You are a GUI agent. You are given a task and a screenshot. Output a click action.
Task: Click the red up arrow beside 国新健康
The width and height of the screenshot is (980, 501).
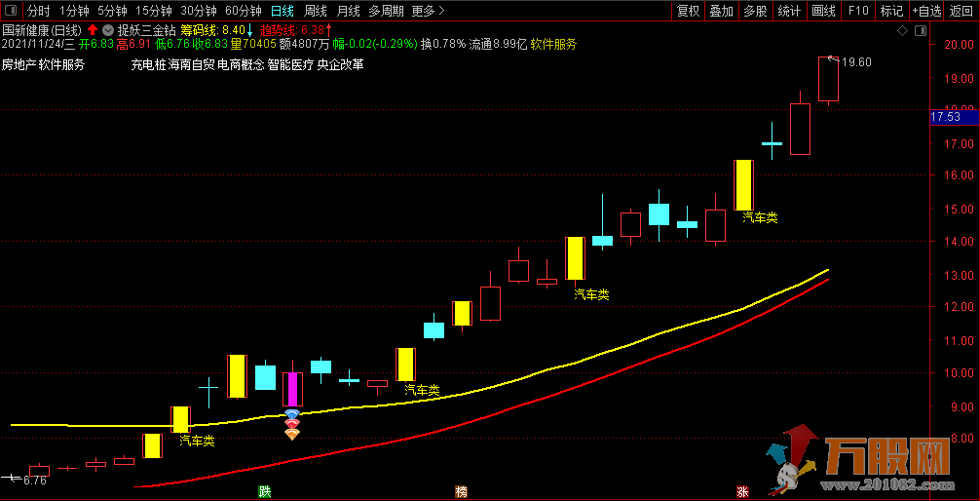[93, 30]
